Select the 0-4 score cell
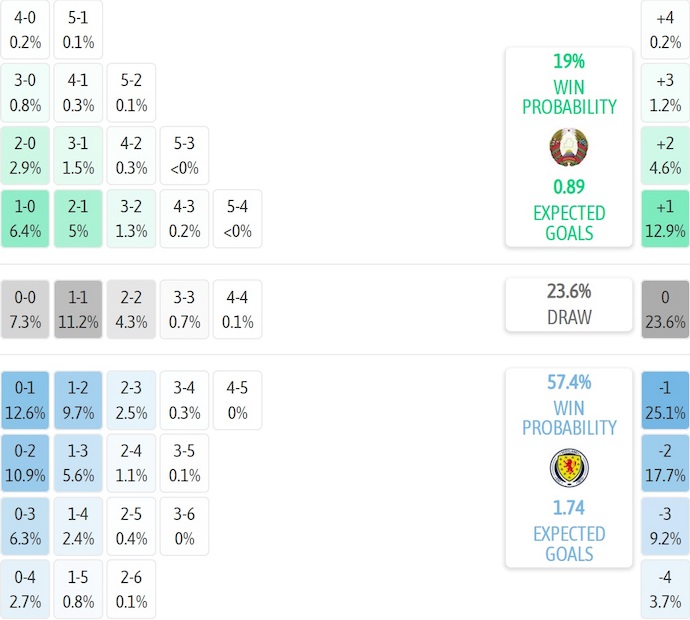This screenshot has height=620, width=690. coord(25,590)
